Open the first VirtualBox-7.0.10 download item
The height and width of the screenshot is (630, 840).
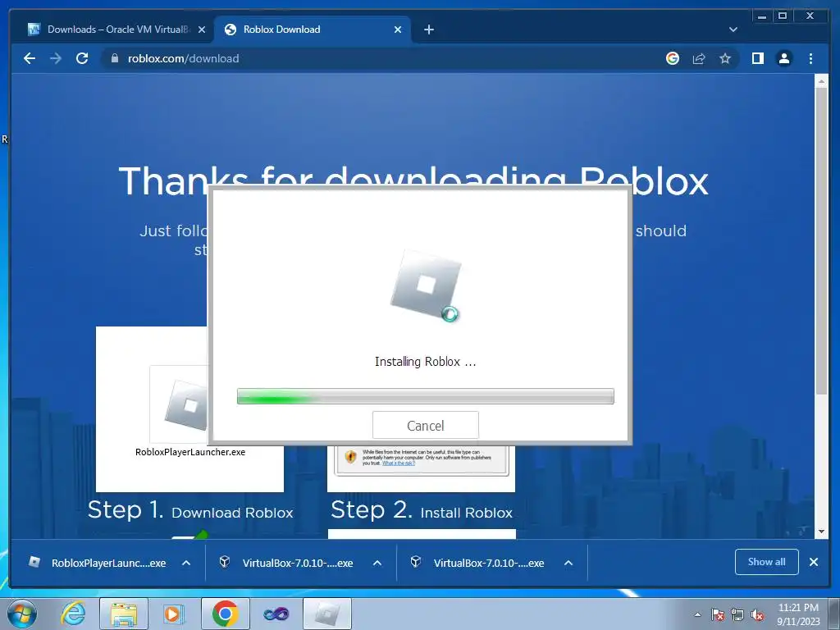click(x=287, y=563)
